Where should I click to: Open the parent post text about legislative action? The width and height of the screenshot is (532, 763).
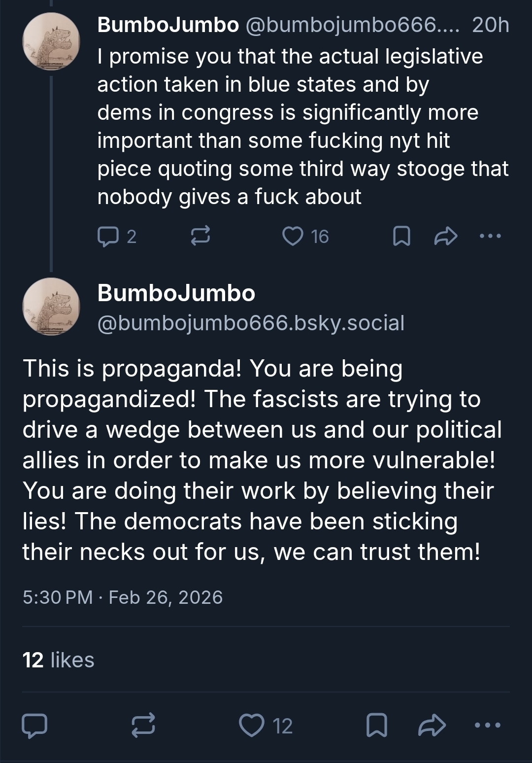[296, 126]
